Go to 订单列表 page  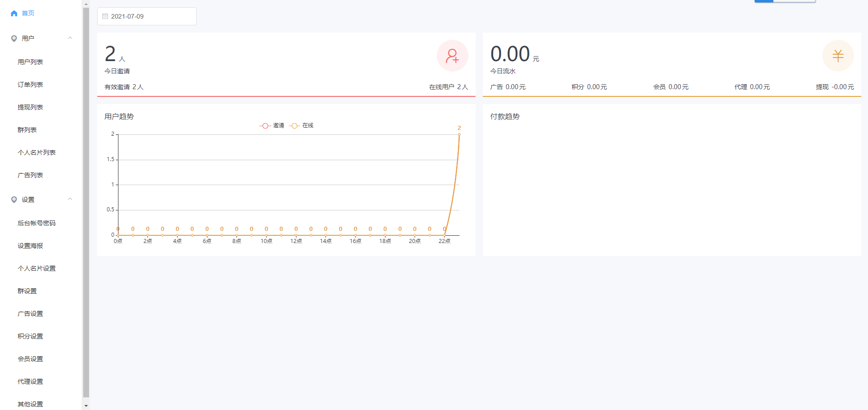30,85
